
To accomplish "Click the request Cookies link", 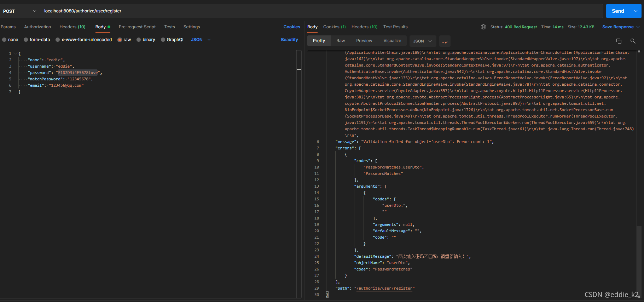I will (x=292, y=27).
